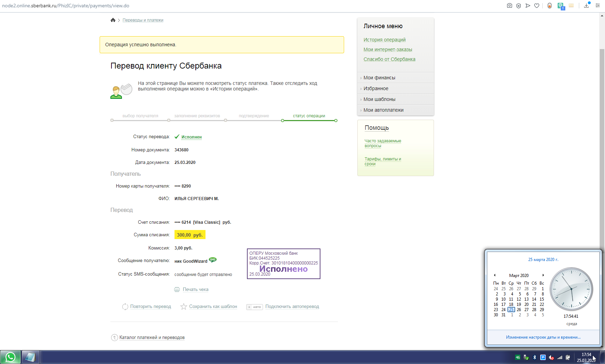Open the ad blocker shield icon

[x=519, y=6]
